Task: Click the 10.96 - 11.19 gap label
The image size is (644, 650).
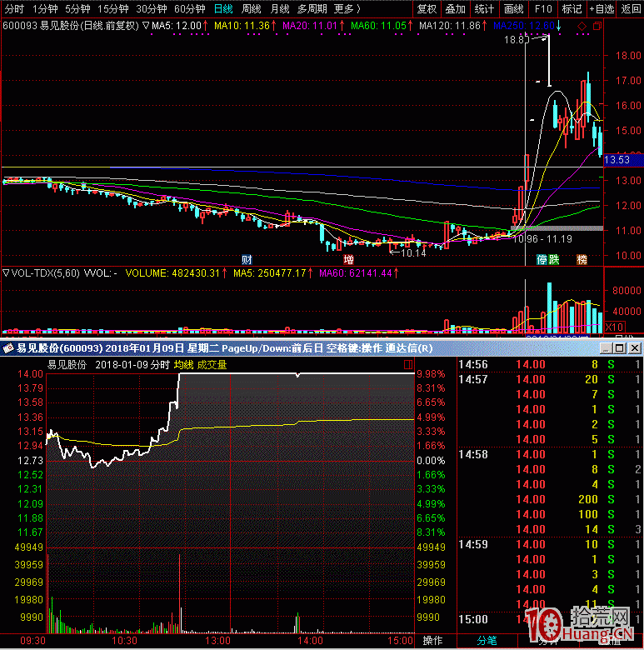Action: 542,239
